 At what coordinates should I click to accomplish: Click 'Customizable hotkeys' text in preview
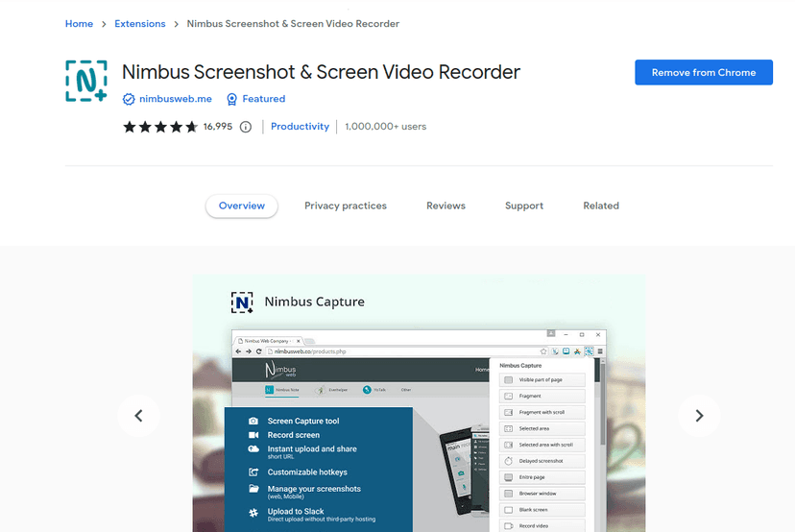pyautogui.click(x=307, y=472)
